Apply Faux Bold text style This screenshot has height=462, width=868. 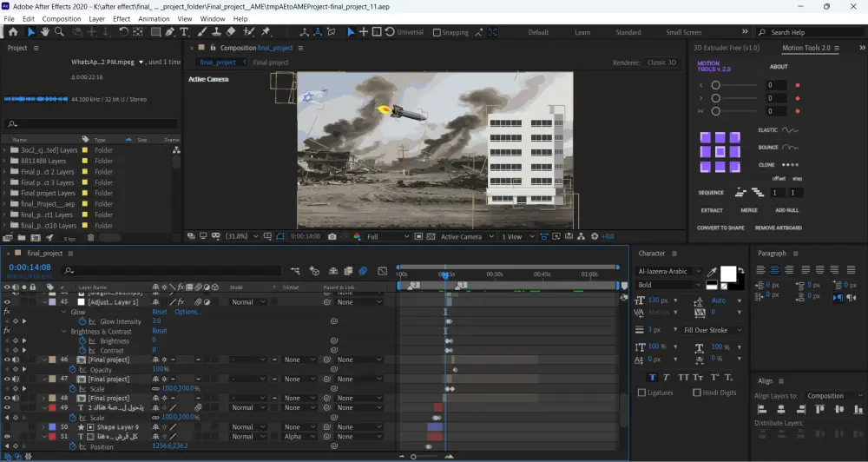coord(652,377)
